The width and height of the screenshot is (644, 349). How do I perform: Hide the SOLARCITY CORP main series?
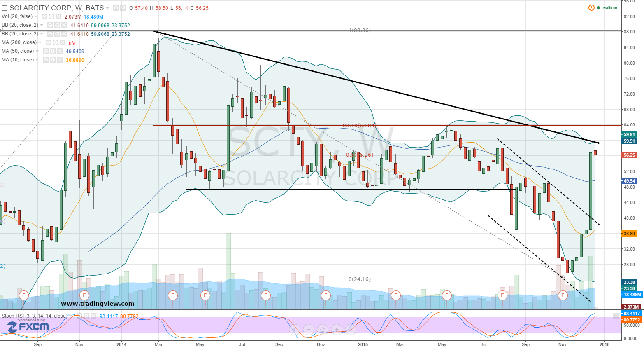pyautogui.click(x=116, y=8)
